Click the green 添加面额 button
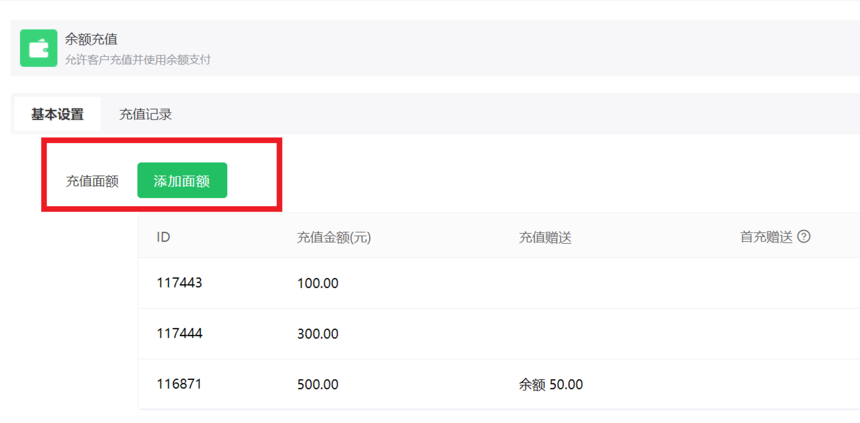 tap(182, 181)
